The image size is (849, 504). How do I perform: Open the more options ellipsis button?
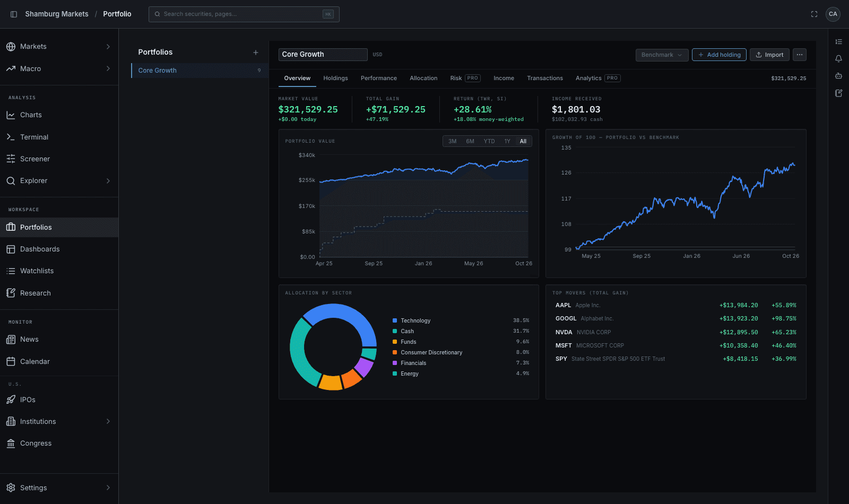tap(800, 55)
